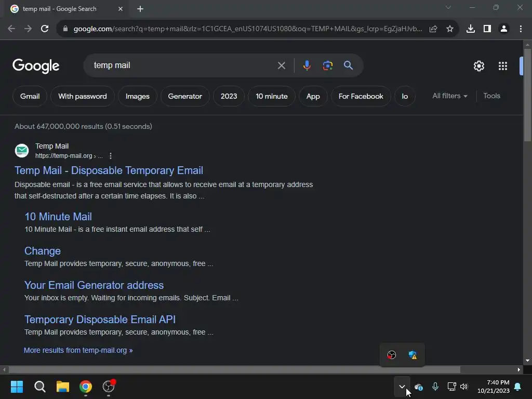
Task: Select the Generator filter chip
Action: [185, 96]
